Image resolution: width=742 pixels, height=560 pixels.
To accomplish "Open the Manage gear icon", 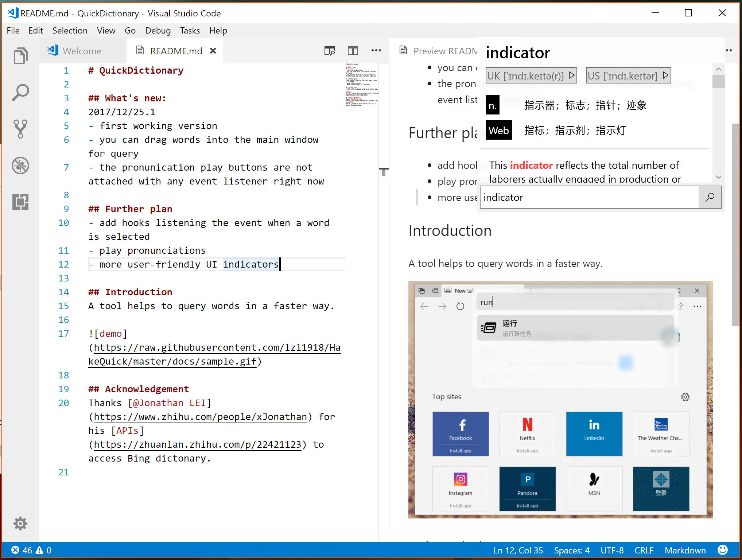I will (20, 524).
